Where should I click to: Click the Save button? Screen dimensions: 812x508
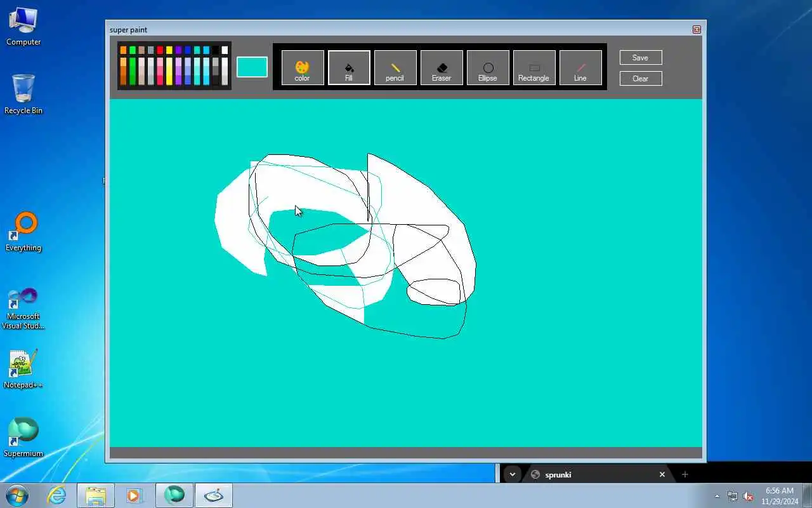pyautogui.click(x=641, y=58)
